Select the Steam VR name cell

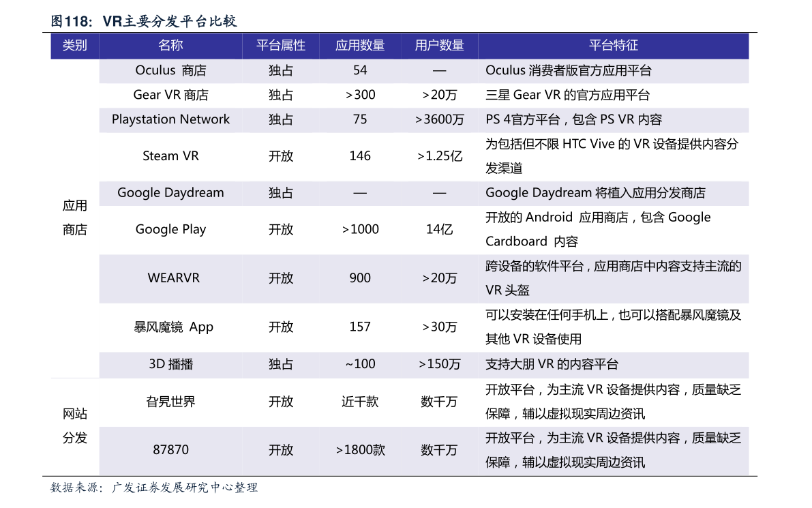pos(170,156)
